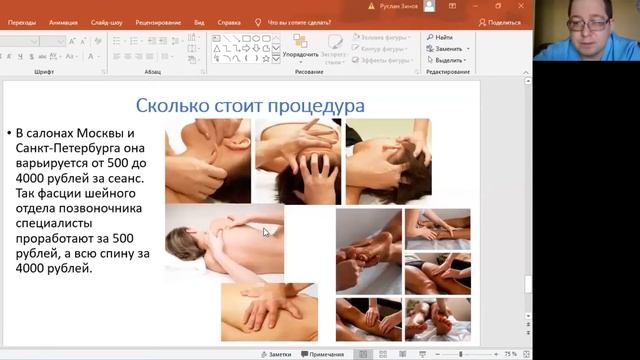The image size is (640, 360).
Task: Click speaker webcam video thumbnail
Action: tap(587, 30)
